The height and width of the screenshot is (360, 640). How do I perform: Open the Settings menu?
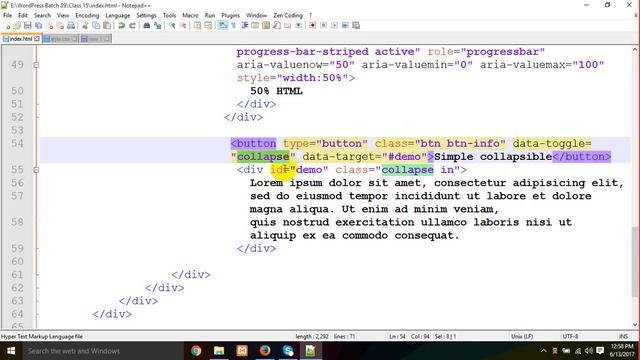(146, 15)
